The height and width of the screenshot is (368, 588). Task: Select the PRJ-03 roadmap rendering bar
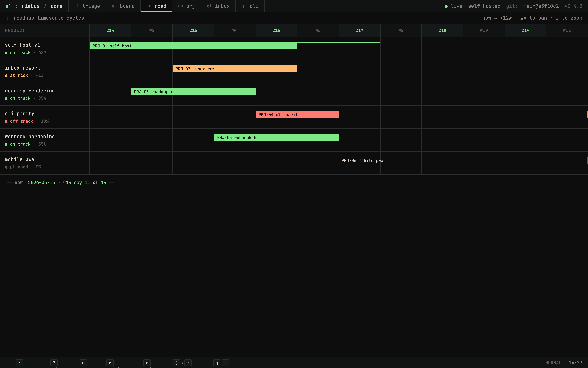point(193,91)
